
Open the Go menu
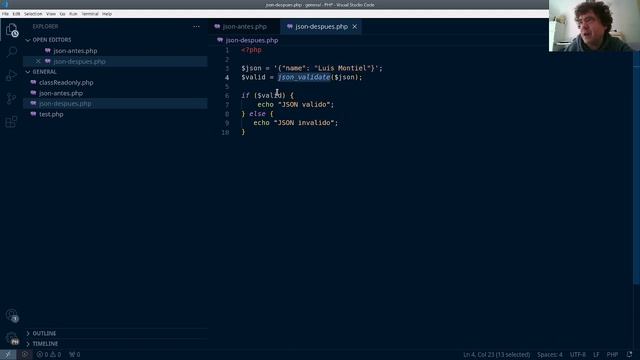tap(62, 14)
